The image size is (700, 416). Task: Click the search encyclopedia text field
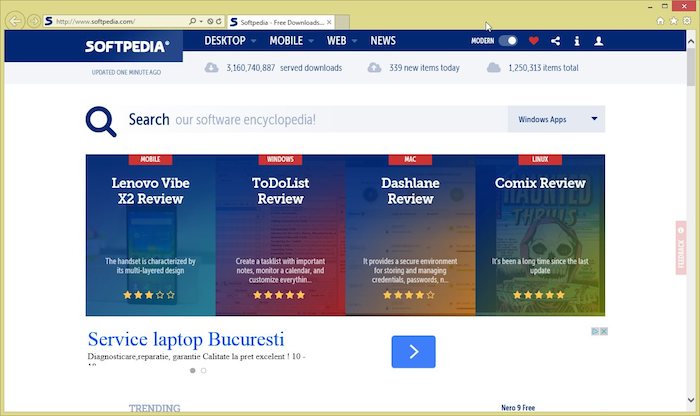pos(338,120)
